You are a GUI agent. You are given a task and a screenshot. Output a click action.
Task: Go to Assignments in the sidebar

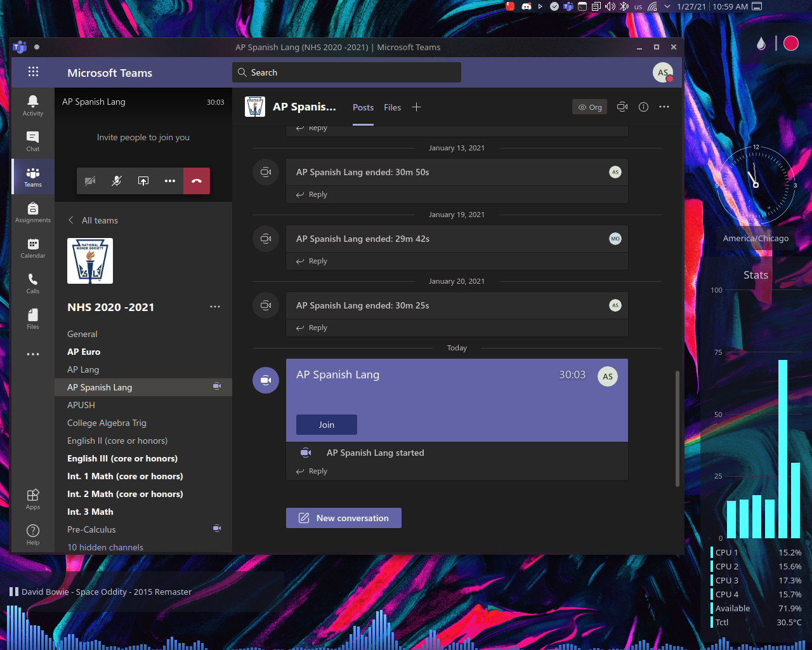point(33,212)
